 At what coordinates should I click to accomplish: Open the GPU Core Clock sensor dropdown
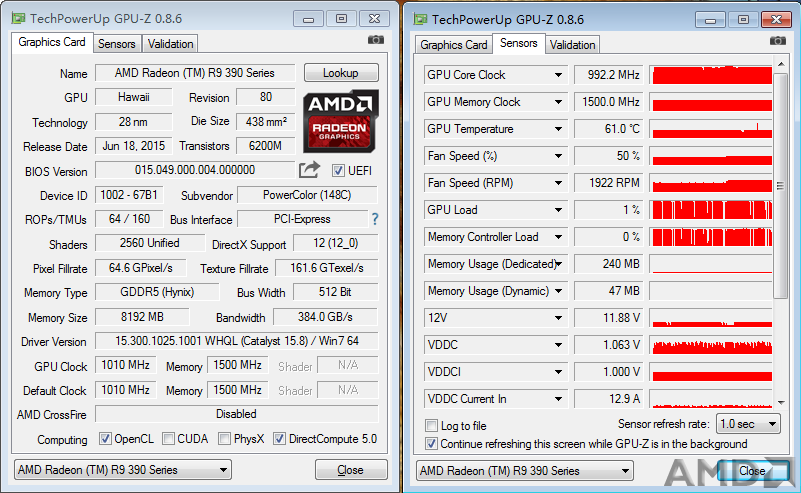pyautogui.click(x=558, y=75)
